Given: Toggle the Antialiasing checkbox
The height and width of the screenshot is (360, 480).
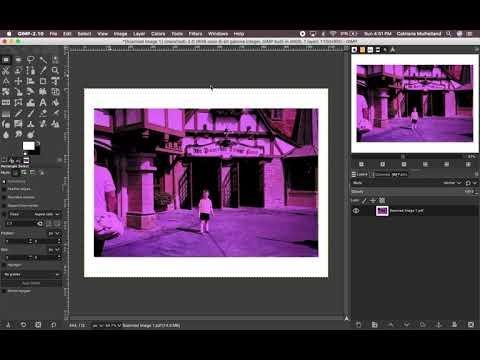Looking at the screenshot, I should click(x=4, y=181).
